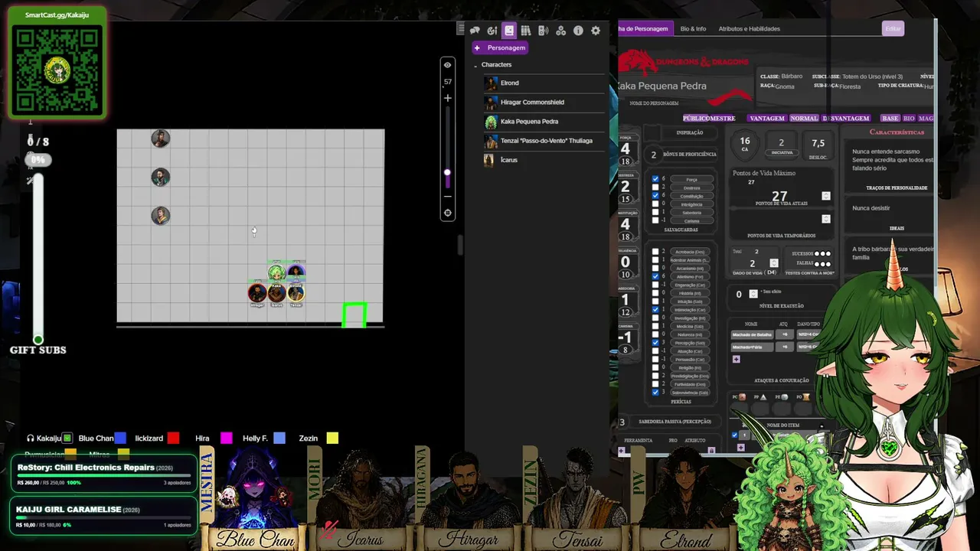This screenshot has height=551, width=980.
Task: Click the copper pieces PC coin icon
Action: pyautogui.click(x=742, y=397)
